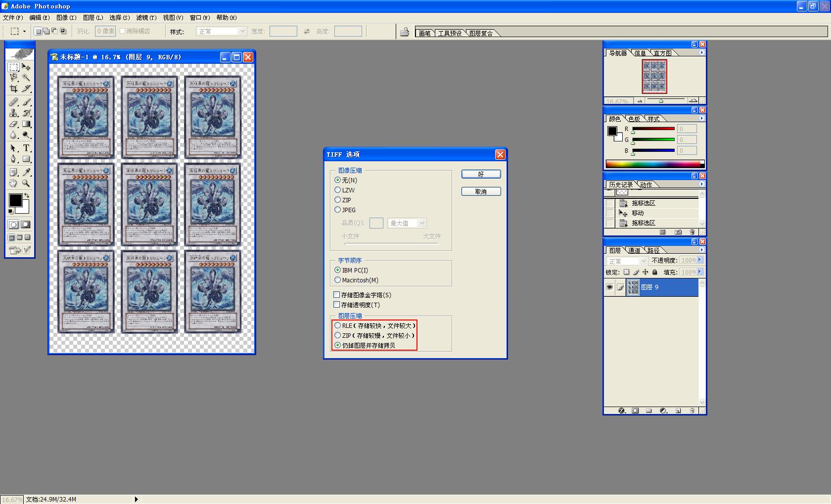This screenshot has width=831, height=504.
Task: Open Color panel flyout menu
Action: (x=702, y=118)
